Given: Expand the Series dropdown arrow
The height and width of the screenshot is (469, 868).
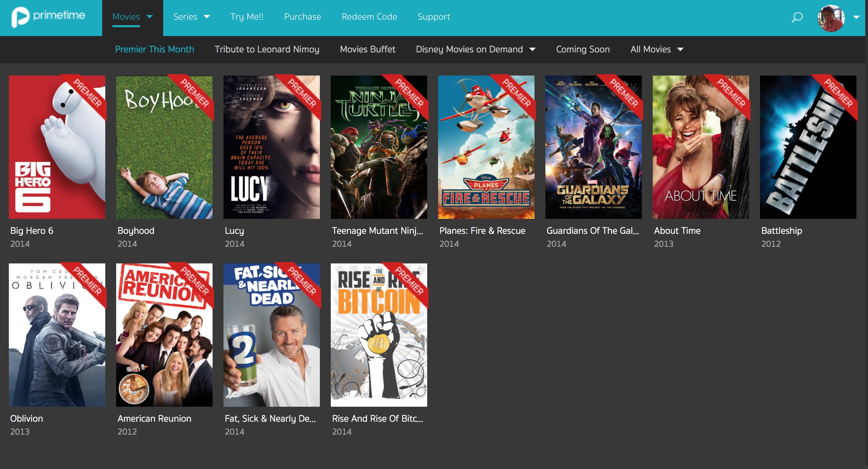Looking at the screenshot, I should [x=207, y=17].
